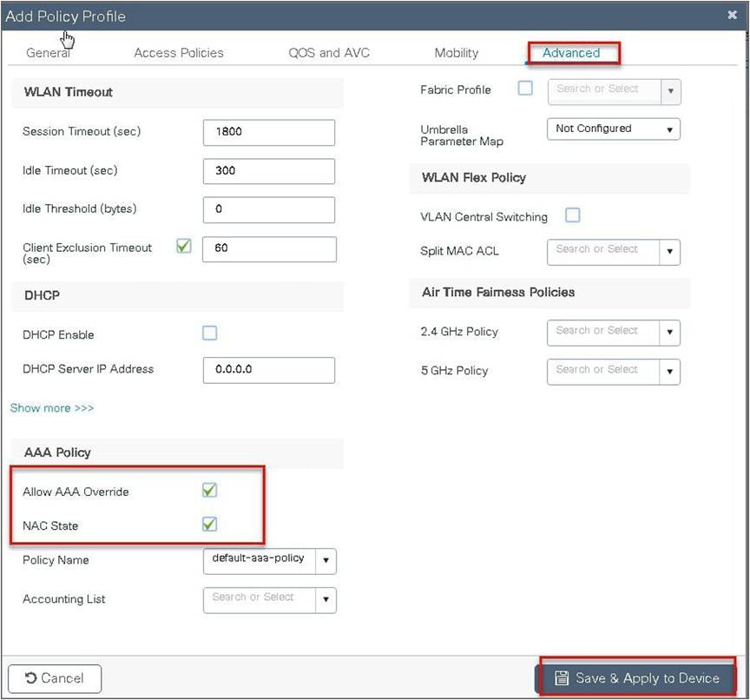Check the Fabric Profile checkbox

pos(525,88)
